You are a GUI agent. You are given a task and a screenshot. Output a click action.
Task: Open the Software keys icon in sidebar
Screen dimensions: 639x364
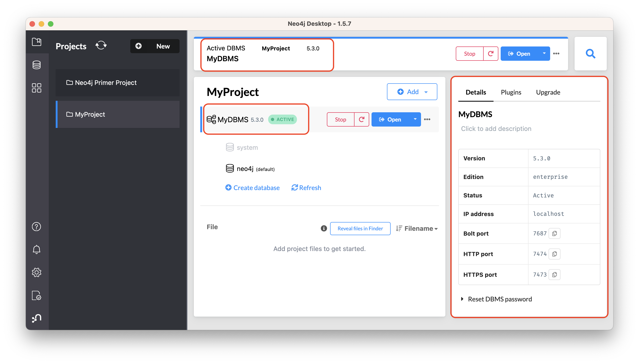(37, 295)
